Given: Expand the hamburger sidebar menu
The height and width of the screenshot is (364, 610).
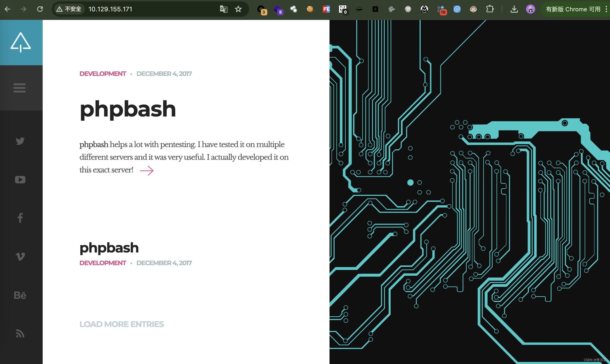Looking at the screenshot, I should pyautogui.click(x=19, y=88).
